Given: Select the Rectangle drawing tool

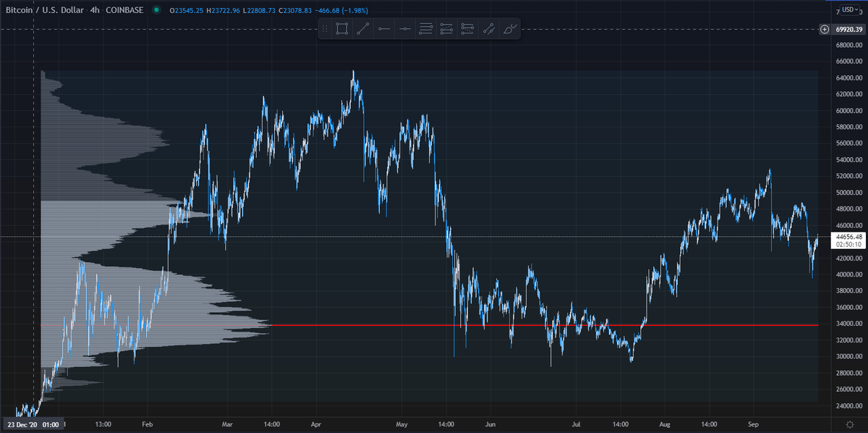Looking at the screenshot, I should (x=342, y=29).
